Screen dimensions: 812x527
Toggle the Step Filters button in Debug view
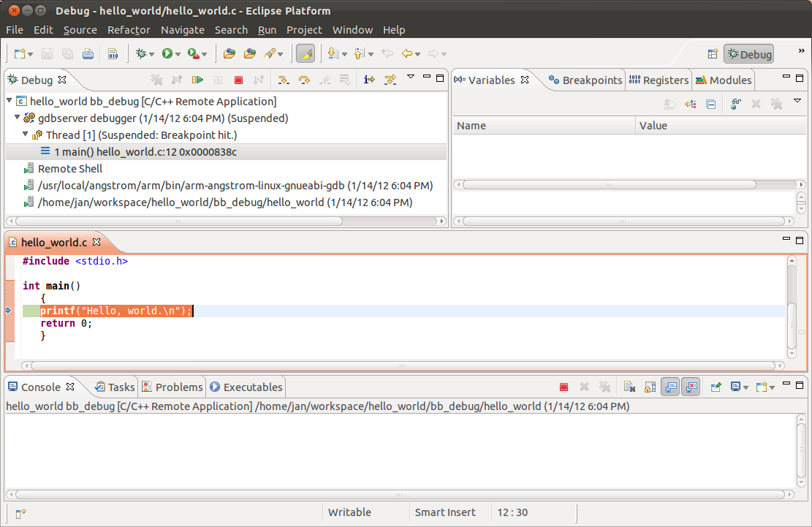[x=390, y=80]
